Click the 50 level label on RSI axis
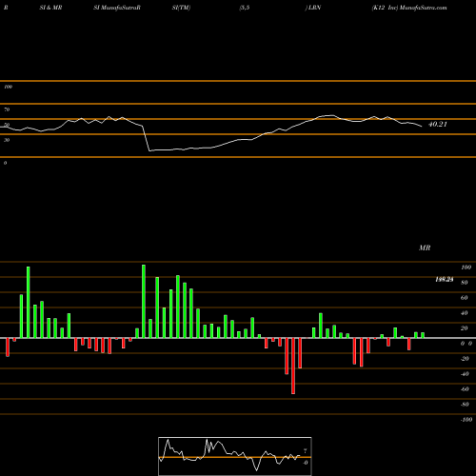The height and width of the screenshot is (476, 476). coord(7,125)
